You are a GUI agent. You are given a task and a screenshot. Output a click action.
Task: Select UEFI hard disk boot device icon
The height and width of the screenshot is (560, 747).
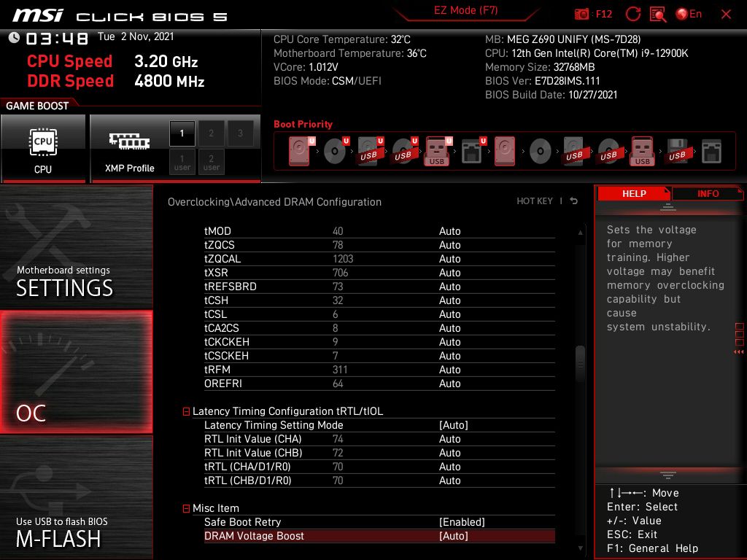[x=301, y=151]
